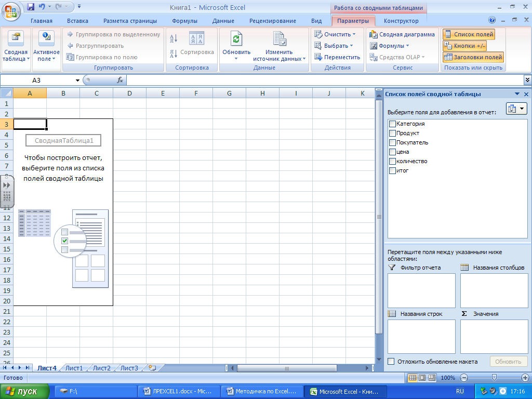
Task: Open Excel help question mark
Action: pyautogui.click(x=492, y=20)
